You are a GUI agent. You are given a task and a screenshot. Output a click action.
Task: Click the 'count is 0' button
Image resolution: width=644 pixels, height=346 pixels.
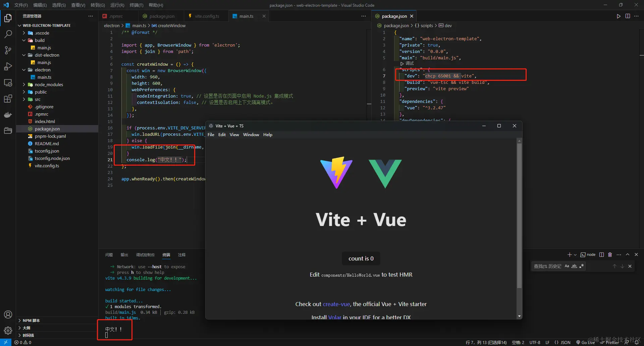pos(361,258)
